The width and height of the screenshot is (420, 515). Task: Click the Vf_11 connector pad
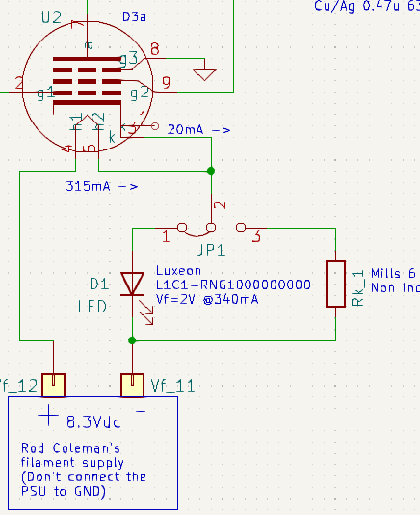point(132,385)
